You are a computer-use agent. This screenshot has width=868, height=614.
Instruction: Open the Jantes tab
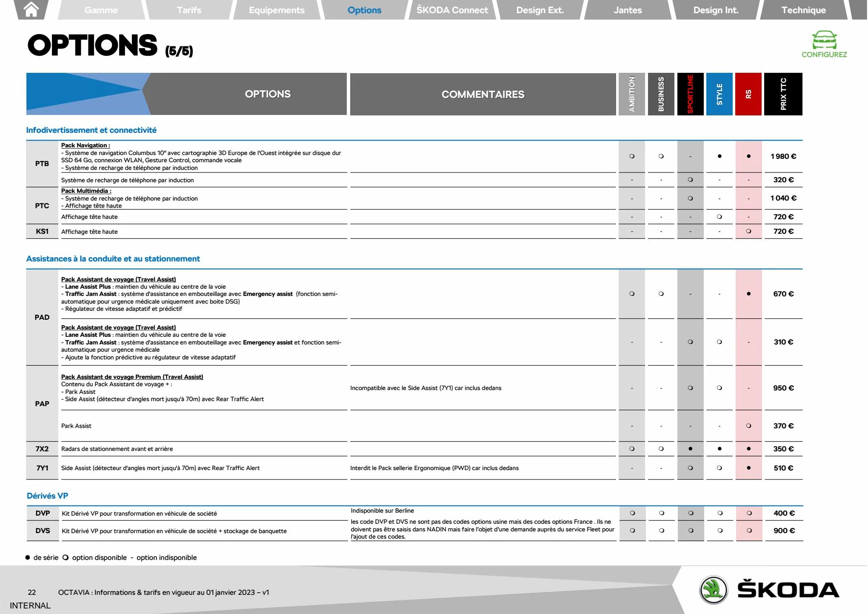point(628,10)
